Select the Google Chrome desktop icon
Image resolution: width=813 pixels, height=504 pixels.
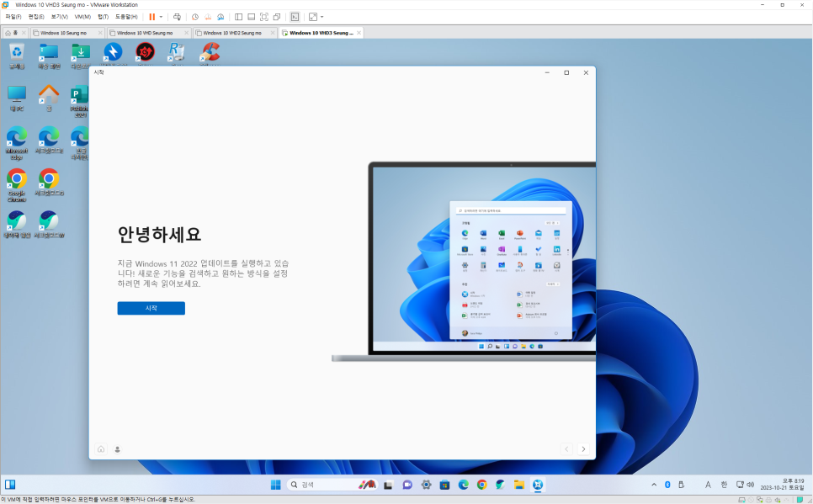17,185
